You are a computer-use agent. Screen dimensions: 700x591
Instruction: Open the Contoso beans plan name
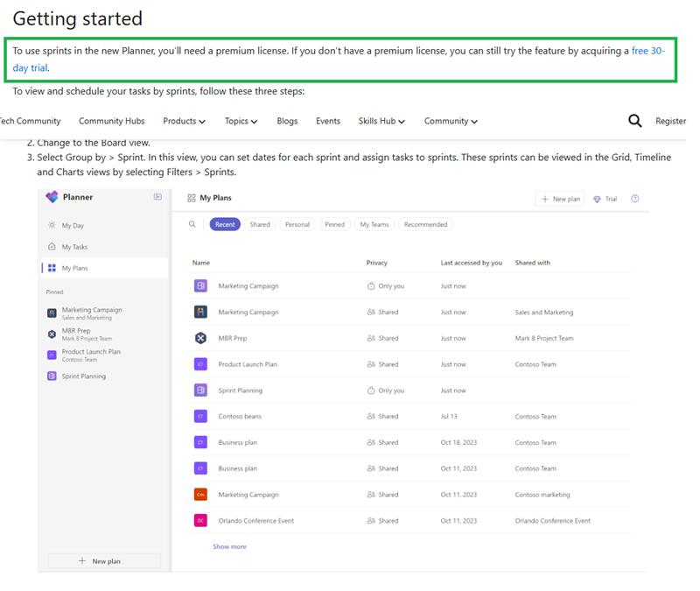click(240, 417)
